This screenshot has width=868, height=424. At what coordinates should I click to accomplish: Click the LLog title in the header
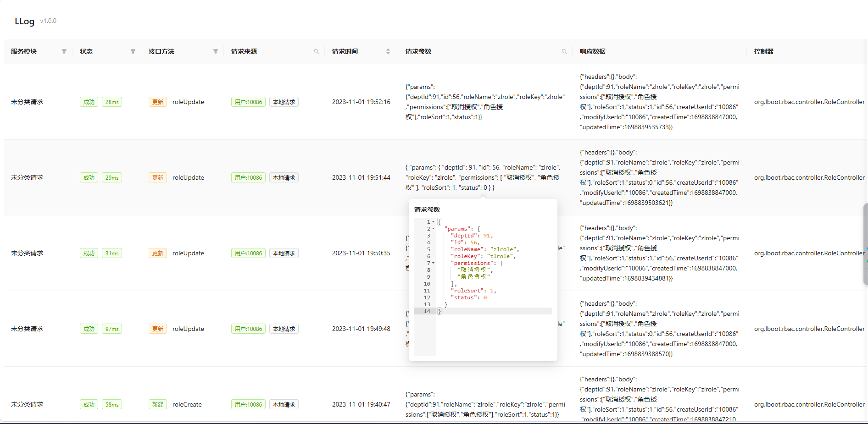click(24, 21)
